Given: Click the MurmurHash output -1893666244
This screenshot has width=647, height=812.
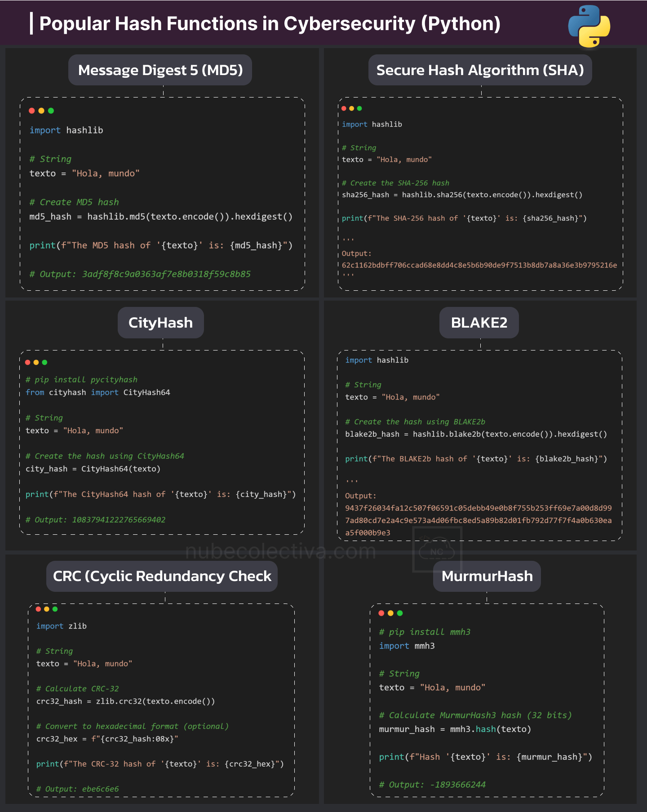Looking at the screenshot, I should [458, 785].
